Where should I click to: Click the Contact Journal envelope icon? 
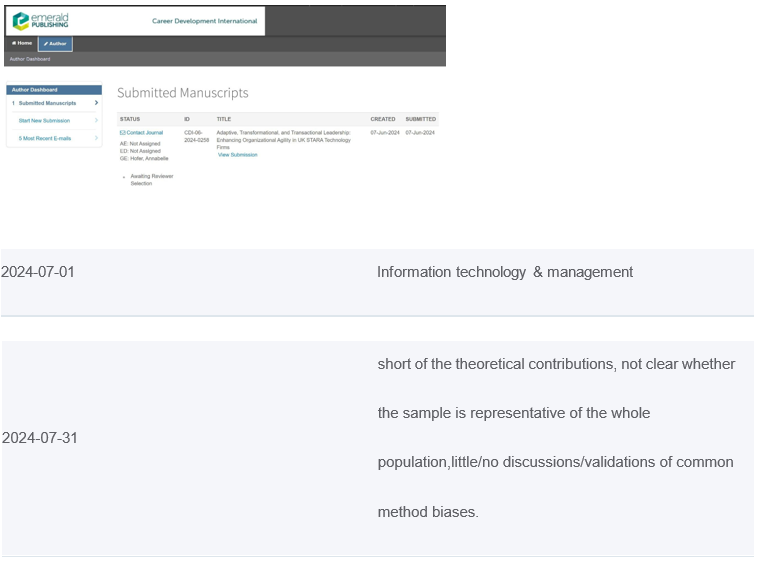tap(122, 133)
